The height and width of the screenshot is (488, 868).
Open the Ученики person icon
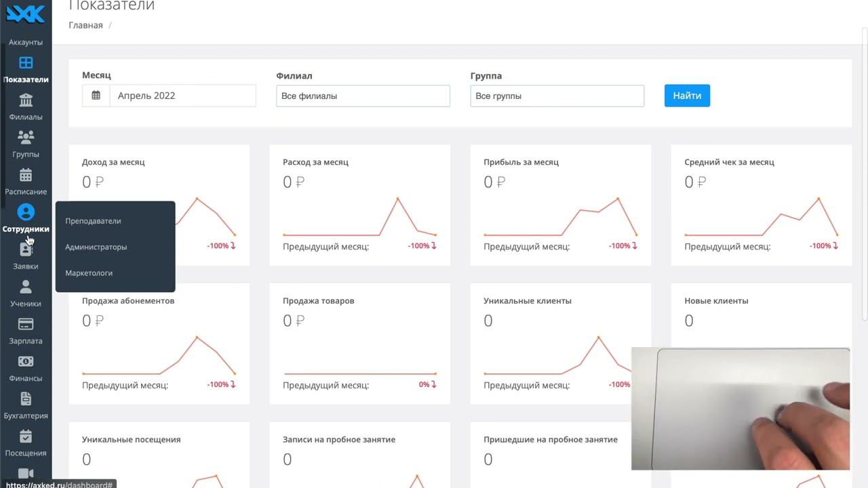click(26, 287)
